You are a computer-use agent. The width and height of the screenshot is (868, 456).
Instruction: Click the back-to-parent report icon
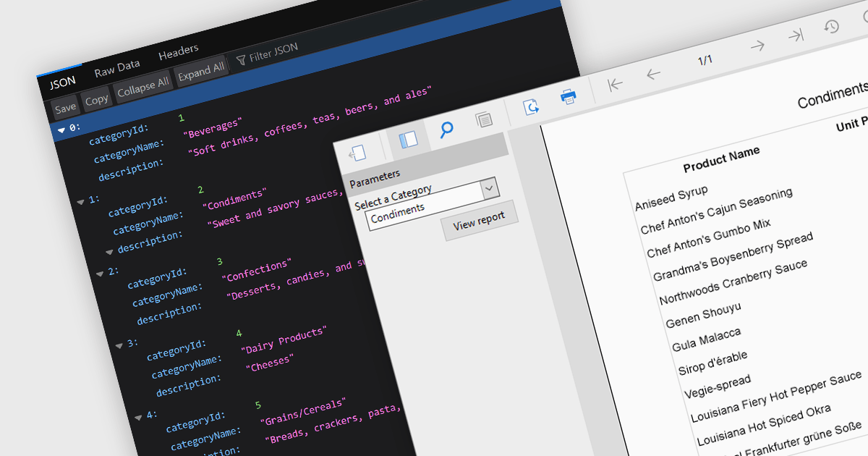358,153
